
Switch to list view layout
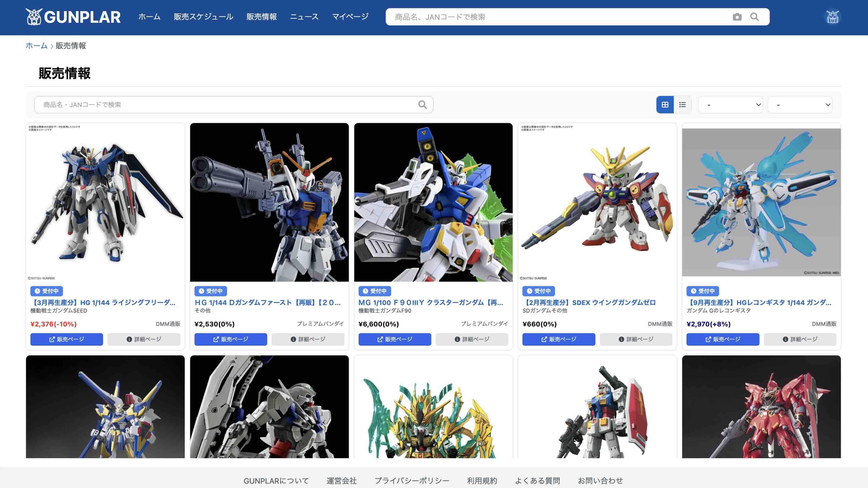(x=682, y=105)
